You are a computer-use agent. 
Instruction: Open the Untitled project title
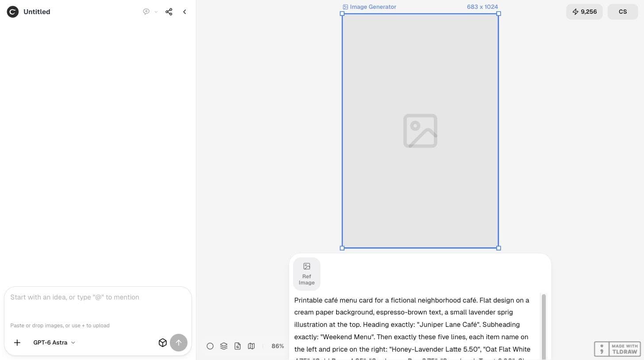(37, 12)
